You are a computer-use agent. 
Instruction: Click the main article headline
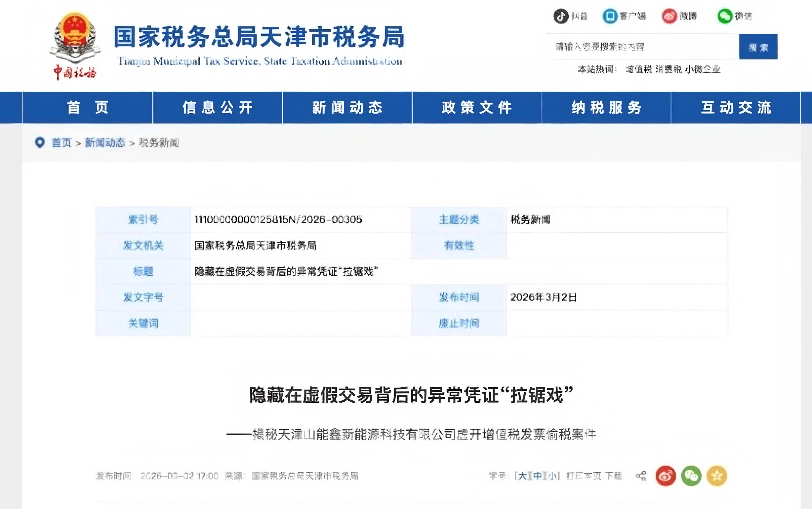click(x=411, y=395)
